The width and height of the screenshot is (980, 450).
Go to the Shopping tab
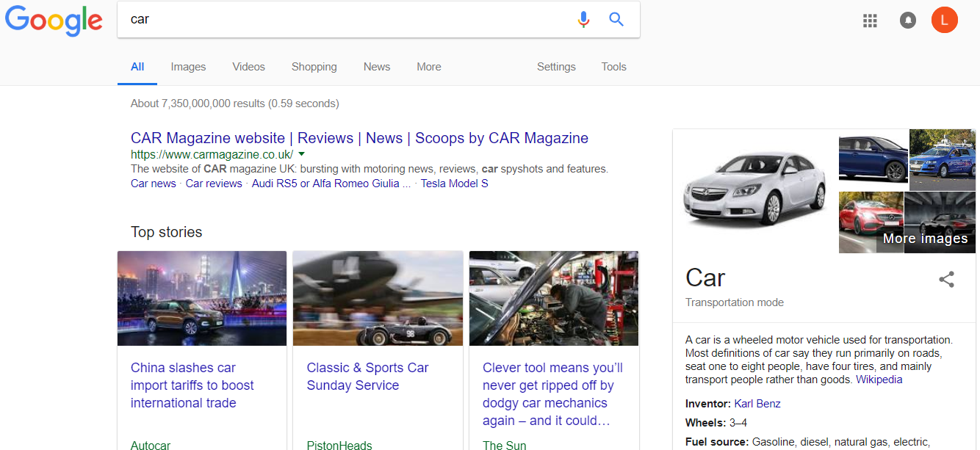click(x=314, y=67)
